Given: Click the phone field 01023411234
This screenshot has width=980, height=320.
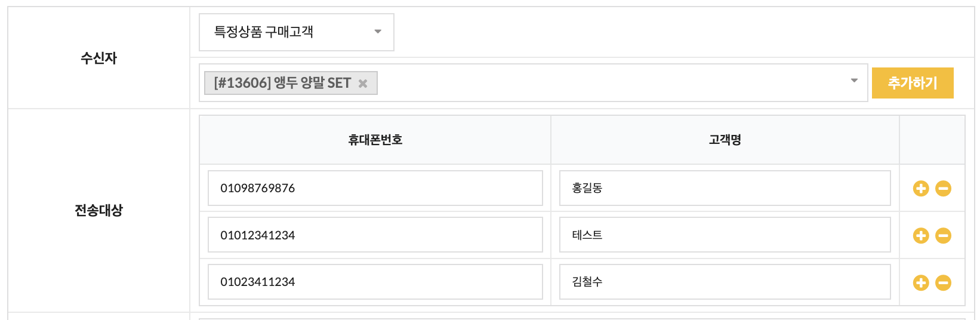Looking at the screenshot, I should [375, 282].
